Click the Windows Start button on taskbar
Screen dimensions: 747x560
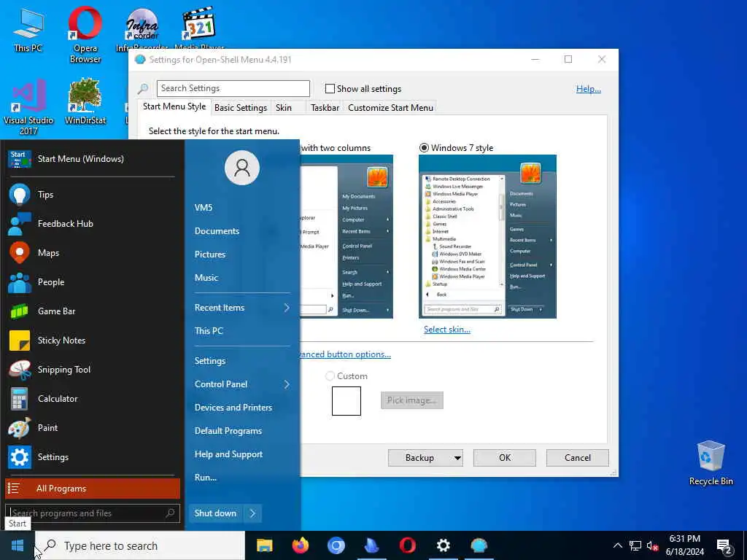(x=18, y=545)
